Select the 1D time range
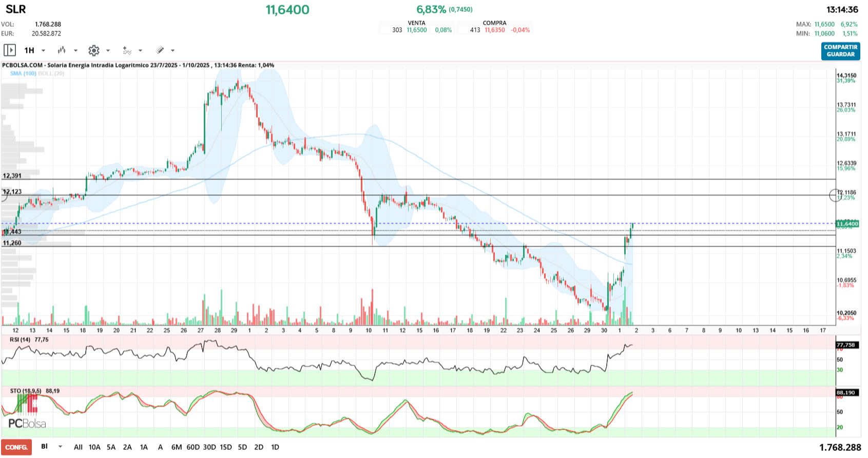The image size is (868, 458). (275, 447)
